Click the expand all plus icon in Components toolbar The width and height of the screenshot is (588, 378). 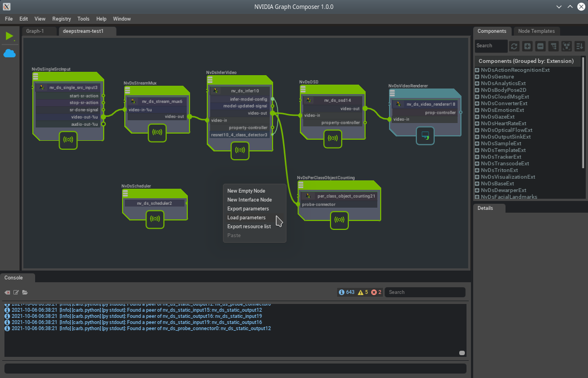point(527,46)
